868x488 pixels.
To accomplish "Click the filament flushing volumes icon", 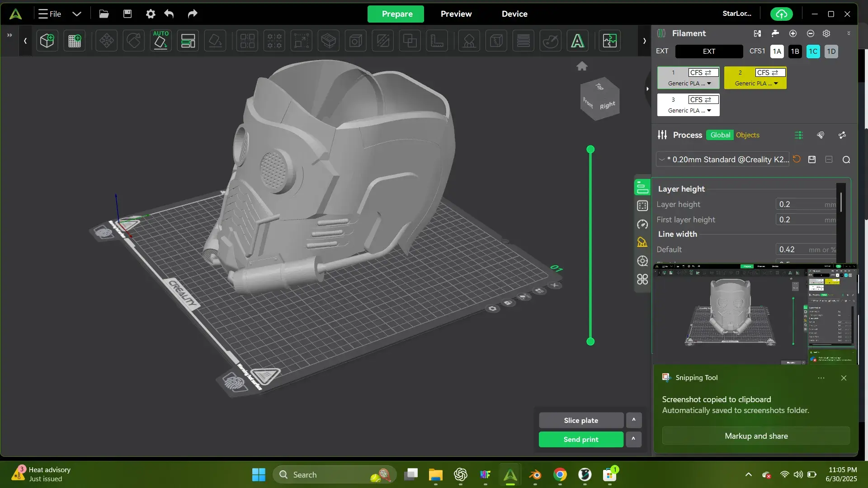I will [775, 33].
